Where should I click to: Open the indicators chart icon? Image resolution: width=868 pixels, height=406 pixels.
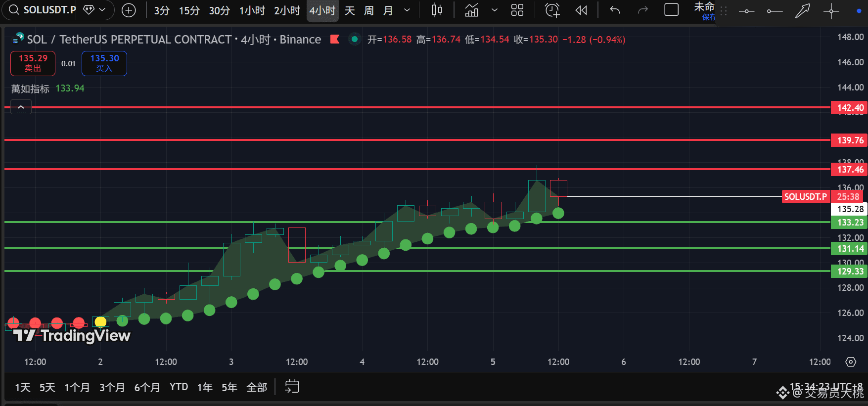pyautogui.click(x=472, y=10)
